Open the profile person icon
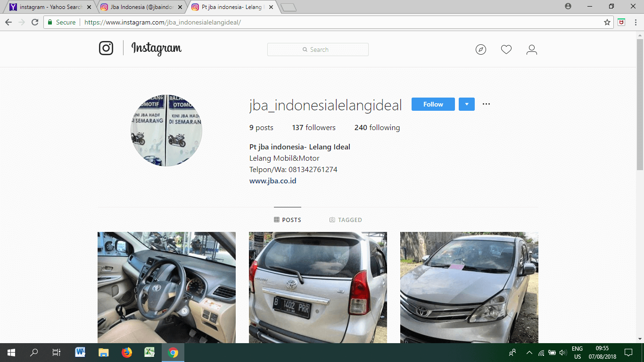 pos(531,49)
